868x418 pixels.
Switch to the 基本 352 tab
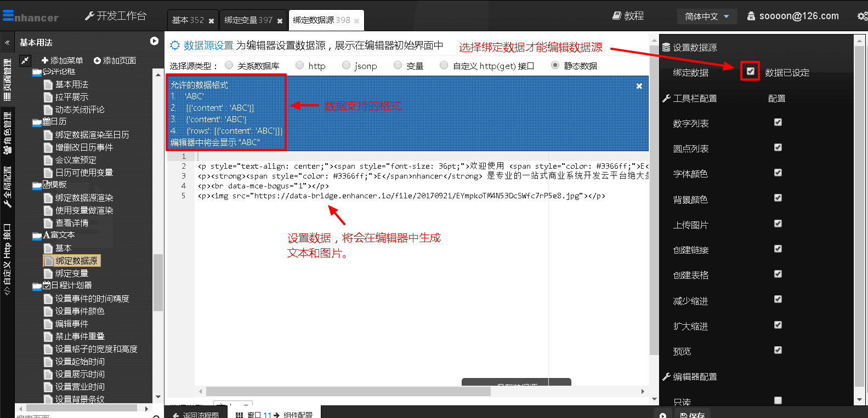(x=188, y=20)
